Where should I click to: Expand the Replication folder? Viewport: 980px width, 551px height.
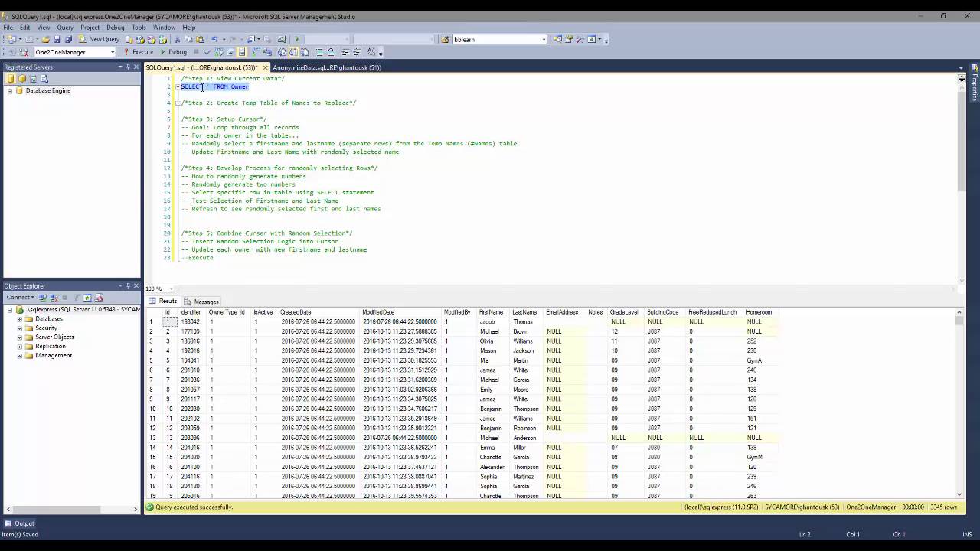coord(20,346)
